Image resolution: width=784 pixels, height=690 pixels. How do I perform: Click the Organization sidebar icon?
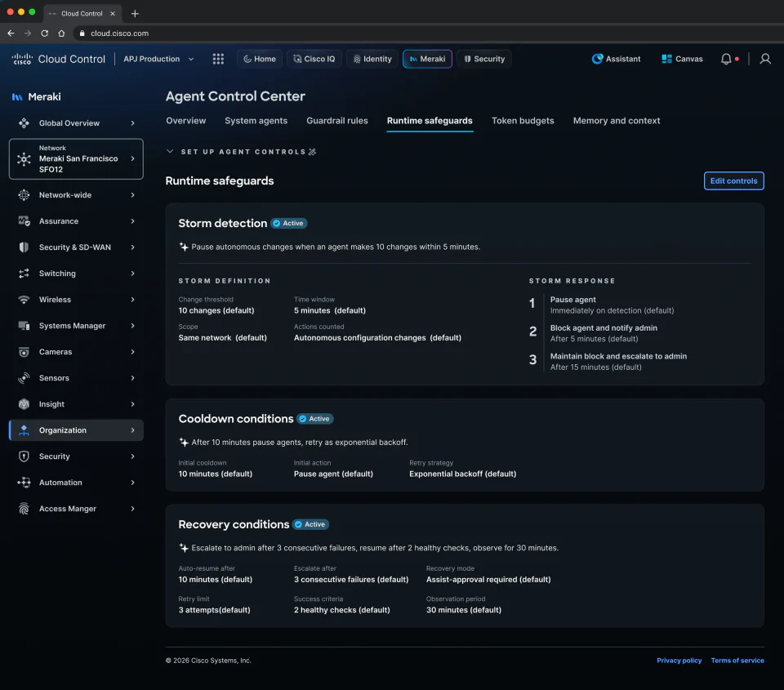24,430
